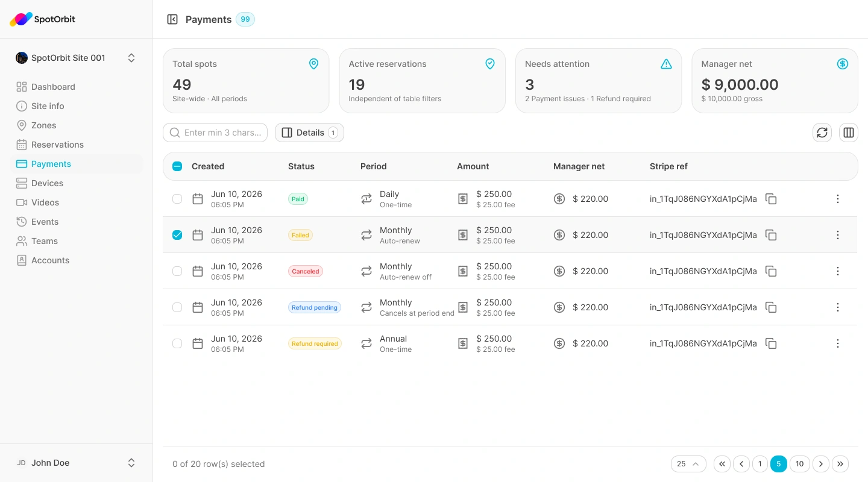Open actions menu for the Failed row
Image resolution: width=868 pixels, height=482 pixels.
[838, 235]
